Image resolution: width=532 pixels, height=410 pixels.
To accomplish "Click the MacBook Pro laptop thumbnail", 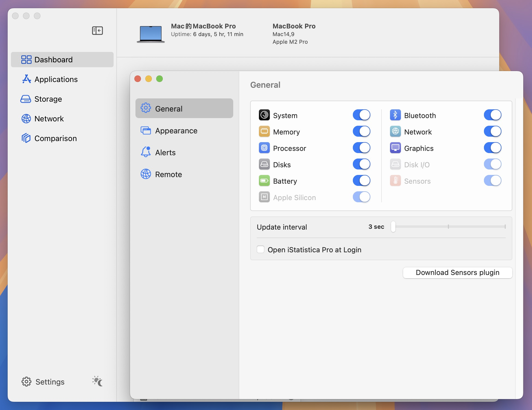I will coord(151,34).
